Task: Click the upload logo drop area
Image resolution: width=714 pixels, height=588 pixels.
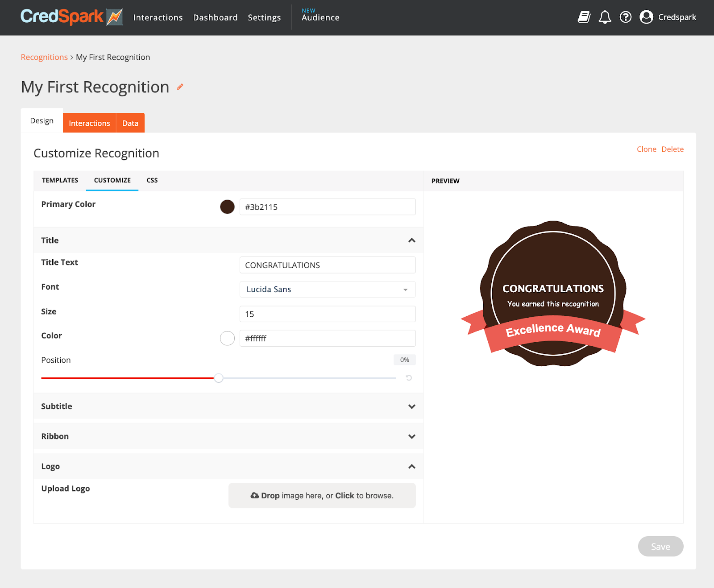Action: point(322,496)
